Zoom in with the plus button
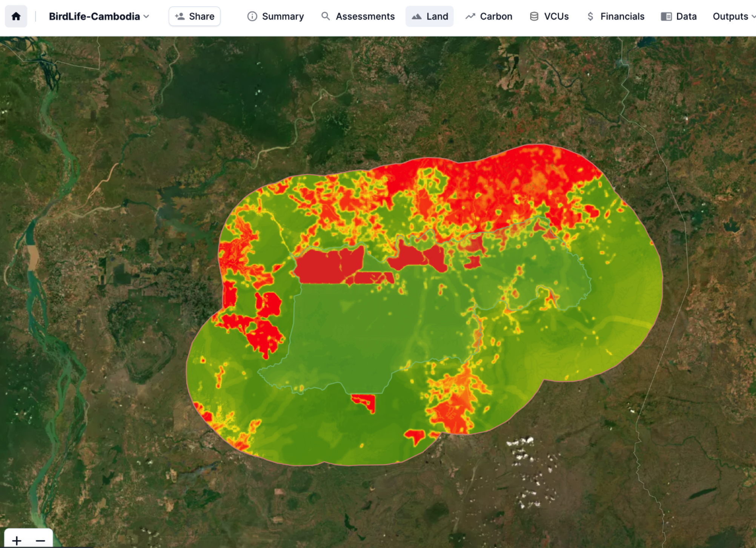The width and height of the screenshot is (756, 548). 17,540
